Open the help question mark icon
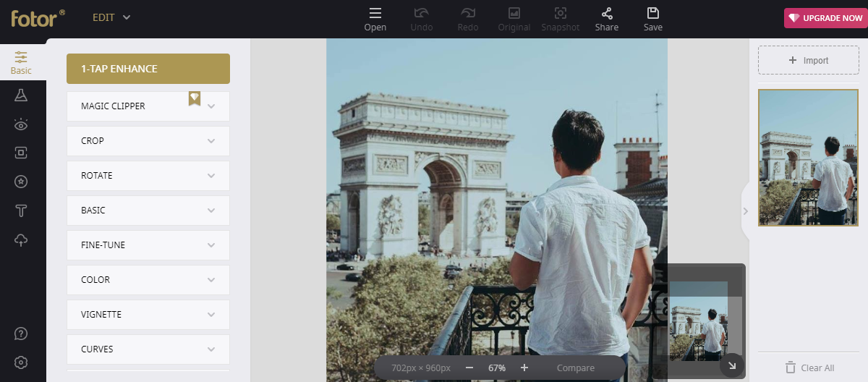The width and height of the screenshot is (868, 382). pyautogui.click(x=21, y=334)
